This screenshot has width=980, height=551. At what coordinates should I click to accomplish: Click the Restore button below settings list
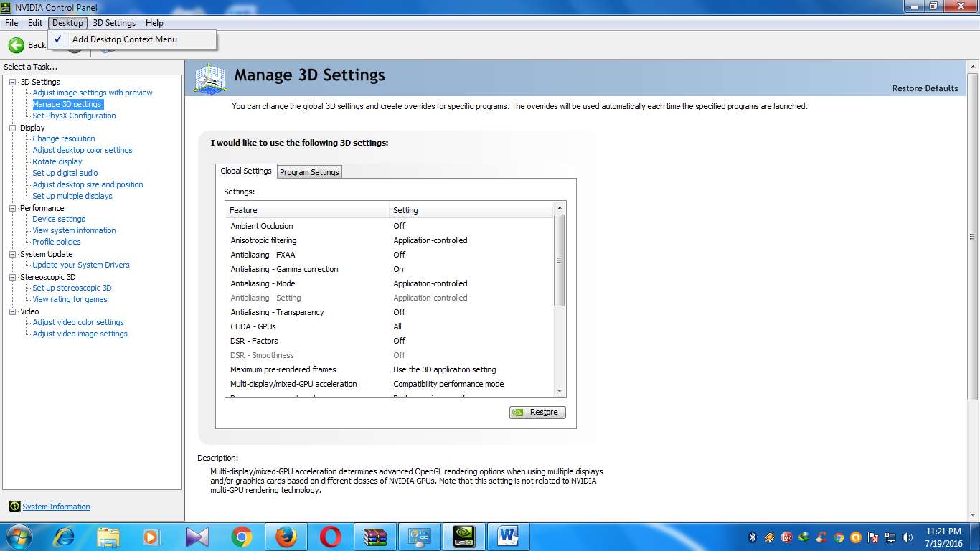537,413
